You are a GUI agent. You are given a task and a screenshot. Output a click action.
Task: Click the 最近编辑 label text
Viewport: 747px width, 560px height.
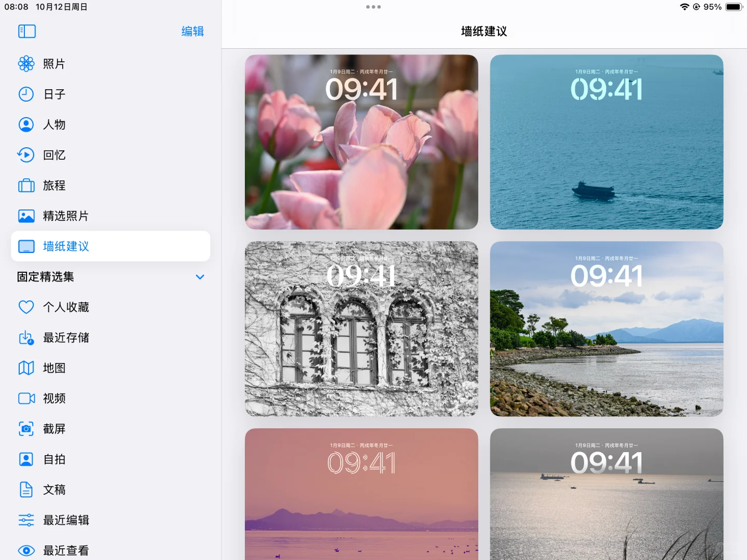[66, 520]
